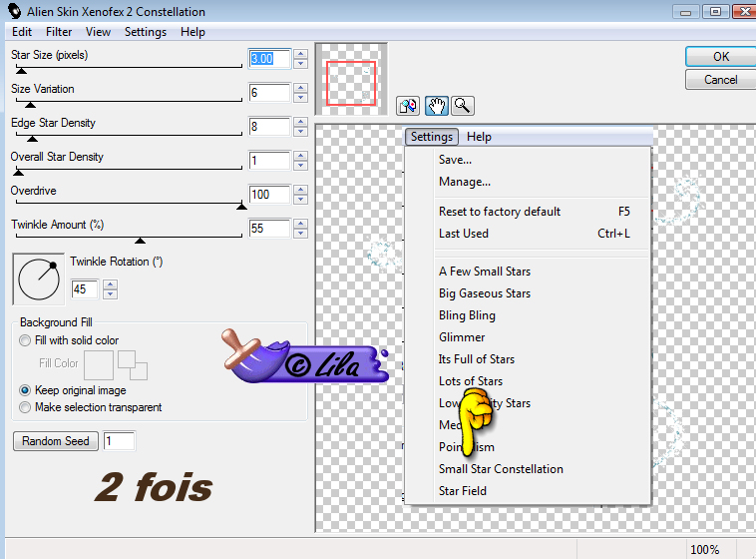Click the Twinkle Rotation angle dial
The image size is (756, 559).
(x=39, y=279)
